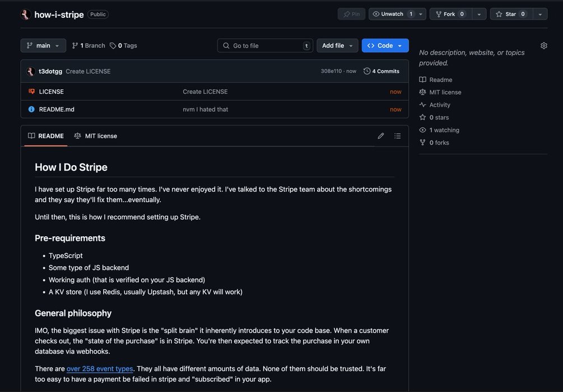Click the 'TypeScript' bullet item
Viewport: 563px width, 392px height.
[66, 255]
